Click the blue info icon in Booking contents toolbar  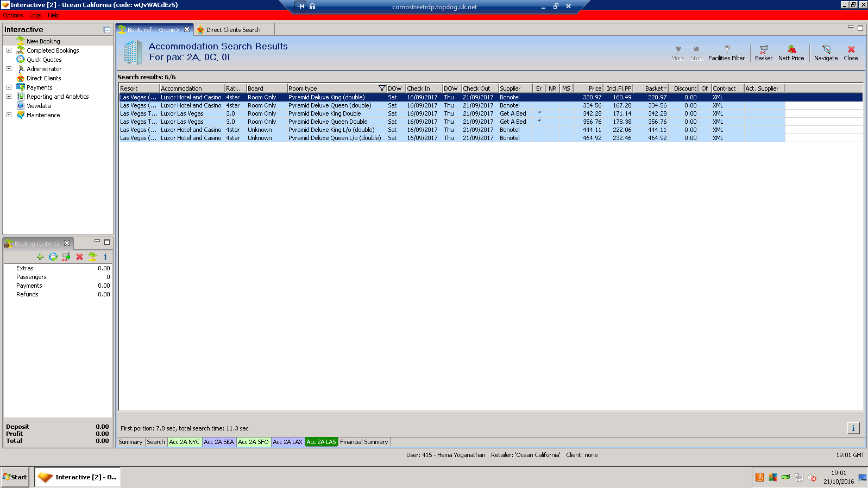105,257
